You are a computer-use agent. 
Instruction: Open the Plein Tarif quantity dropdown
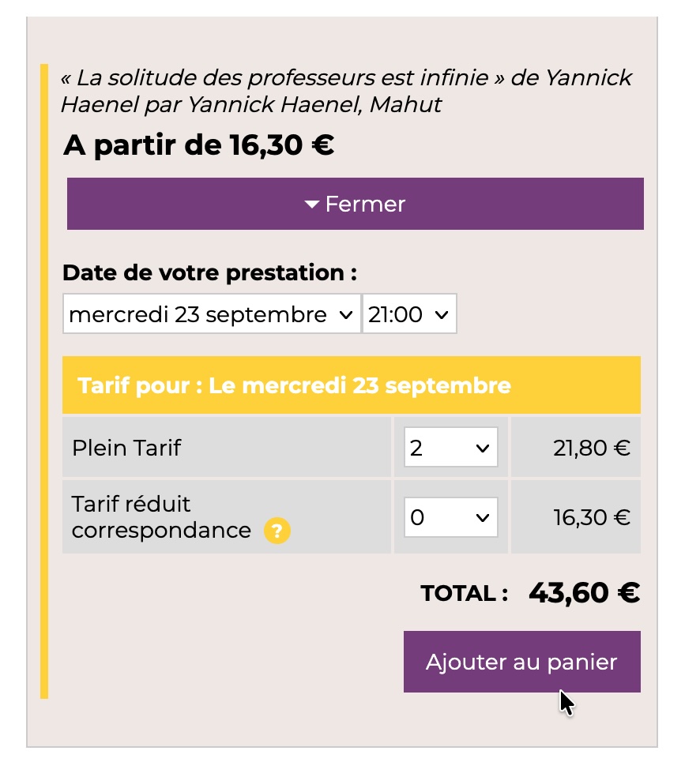pos(450,447)
